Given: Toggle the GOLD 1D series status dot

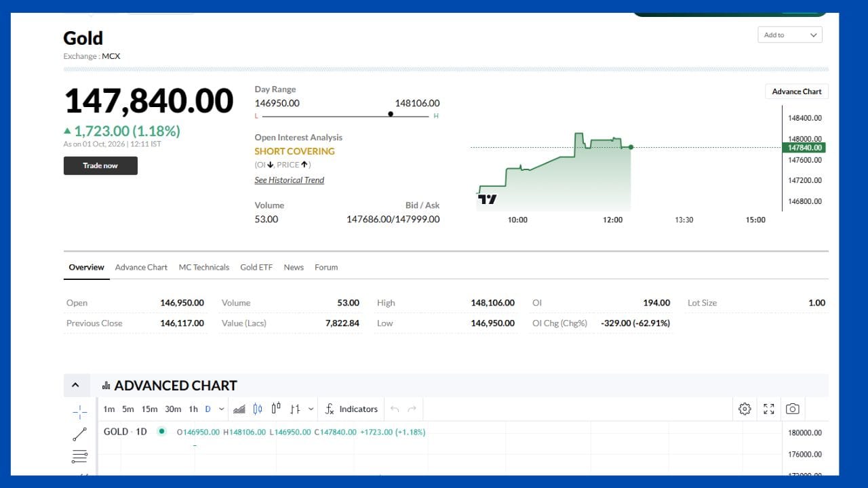Looking at the screenshot, I should pos(161,431).
